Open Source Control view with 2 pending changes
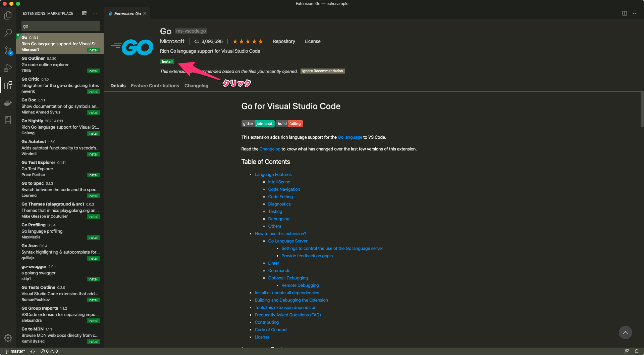 (8, 50)
